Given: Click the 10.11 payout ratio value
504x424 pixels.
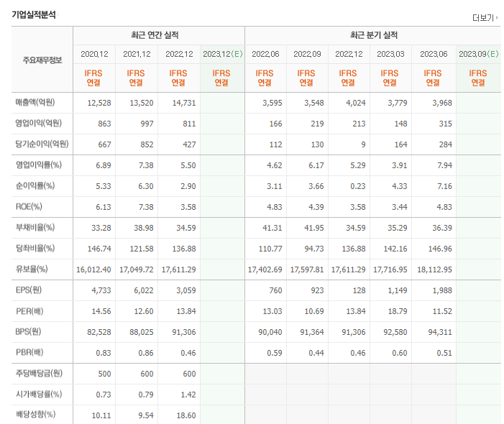Looking at the screenshot, I should click(x=101, y=415).
